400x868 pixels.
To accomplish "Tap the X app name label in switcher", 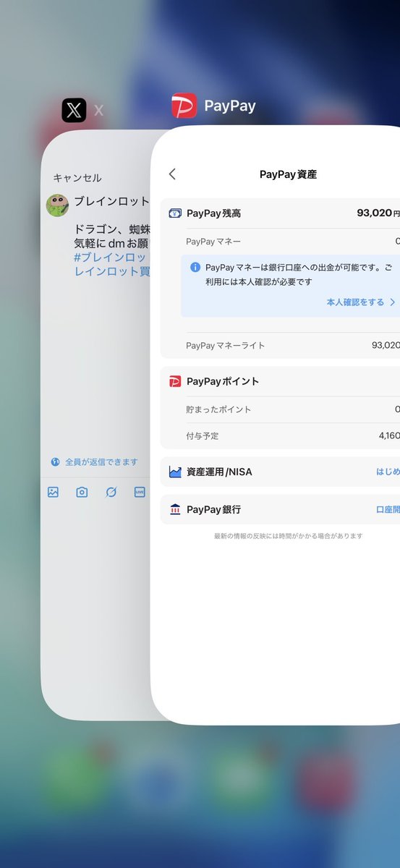I will [x=99, y=111].
